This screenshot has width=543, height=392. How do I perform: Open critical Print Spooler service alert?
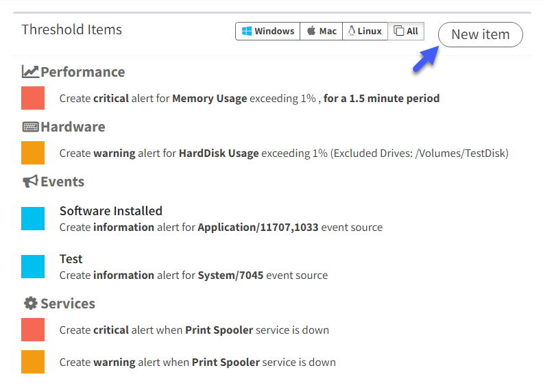[x=194, y=330]
